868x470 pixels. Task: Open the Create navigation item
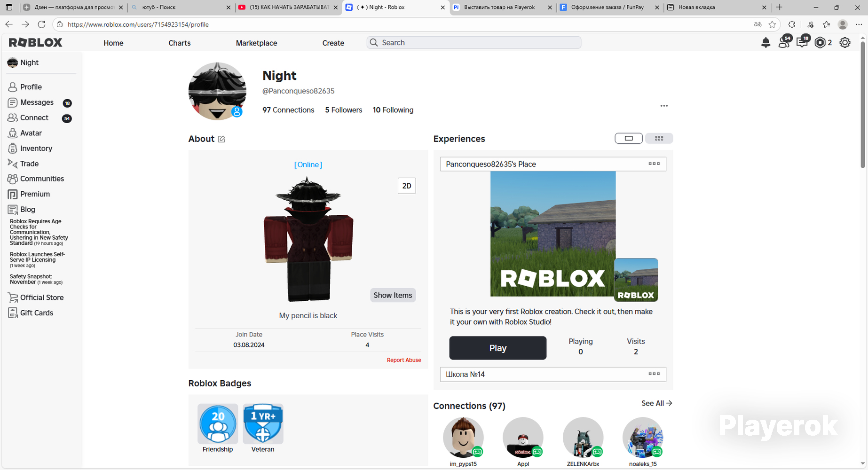[x=333, y=43]
